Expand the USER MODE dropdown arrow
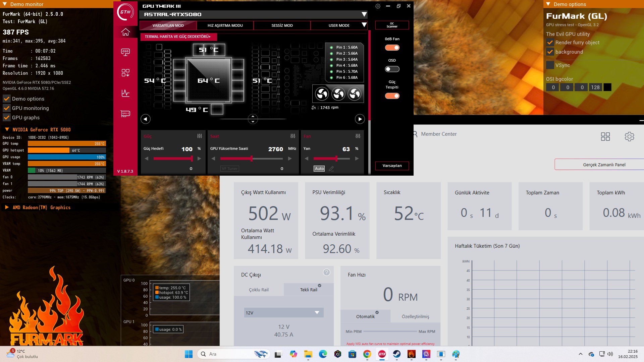 pyautogui.click(x=364, y=25)
